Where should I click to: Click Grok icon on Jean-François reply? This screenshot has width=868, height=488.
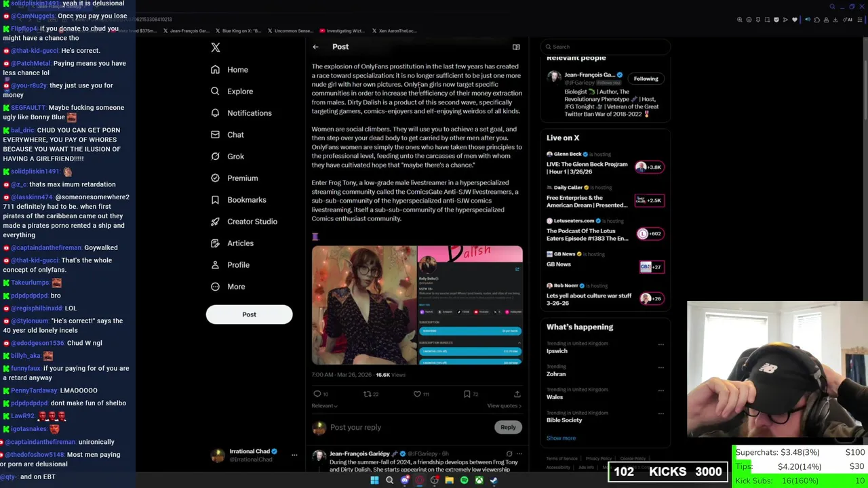tap(509, 453)
